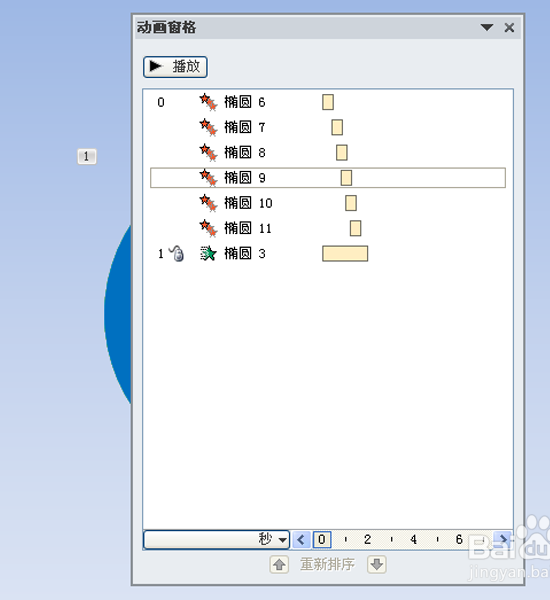Image resolution: width=550 pixels, height=600 pixels.
Task: Select the 椭圆 11 animation row
Action: pyautogui.click(x=328, y=228)
